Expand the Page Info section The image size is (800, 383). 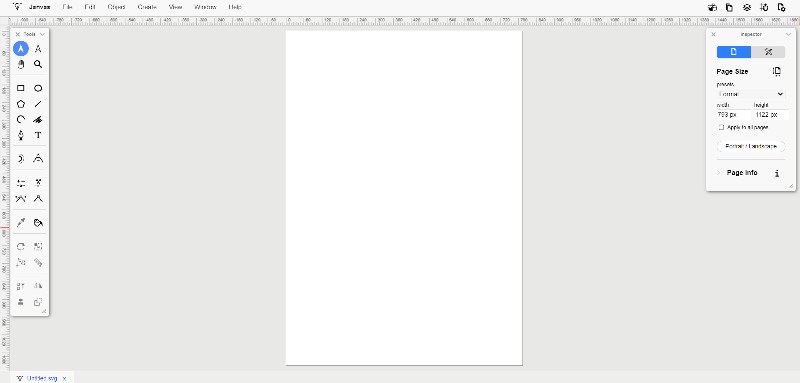click(x=718, y=173)
